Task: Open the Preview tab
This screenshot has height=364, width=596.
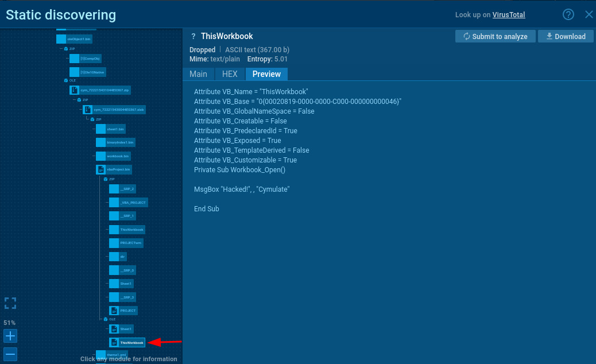Action: click(x=266, y=74)
